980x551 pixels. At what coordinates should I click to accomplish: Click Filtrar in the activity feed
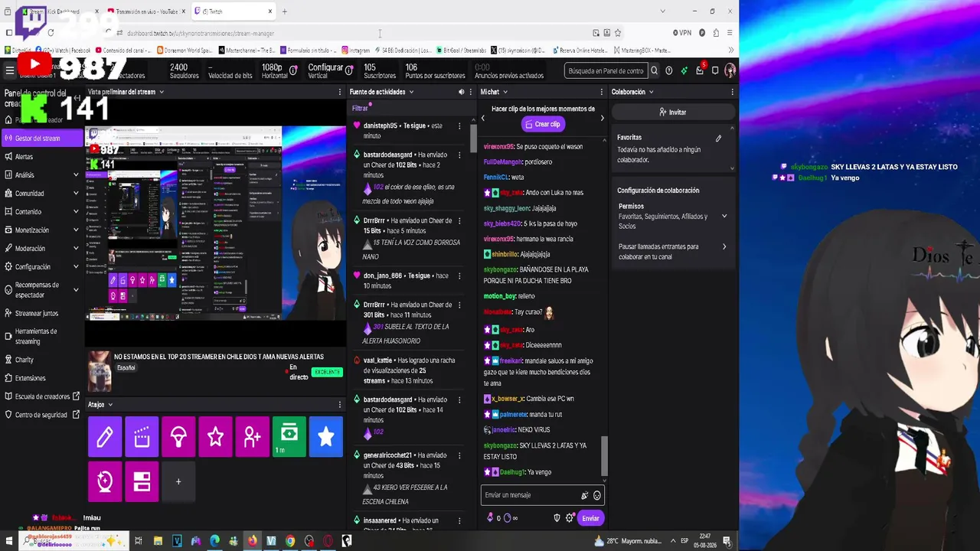click(x=360, y=109)
